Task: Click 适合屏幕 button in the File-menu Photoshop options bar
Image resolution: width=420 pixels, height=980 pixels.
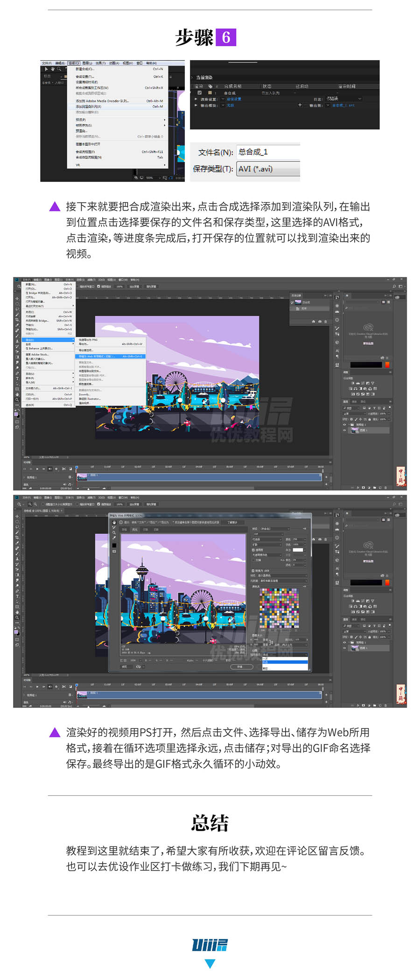Action: pyautogui.click(x=134, y=287)
